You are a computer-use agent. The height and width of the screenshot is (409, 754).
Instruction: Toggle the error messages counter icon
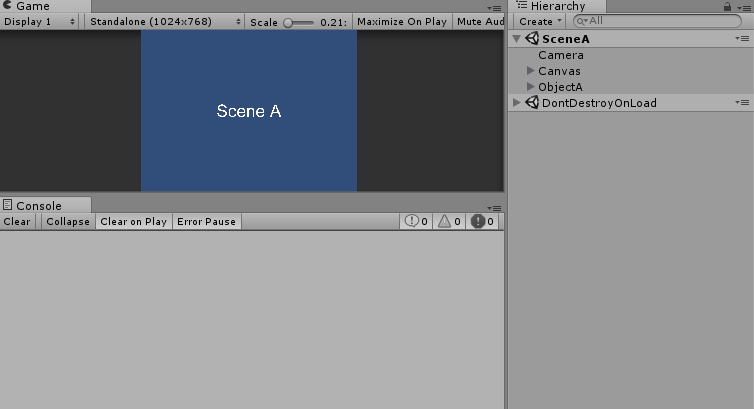coord(478,221)
